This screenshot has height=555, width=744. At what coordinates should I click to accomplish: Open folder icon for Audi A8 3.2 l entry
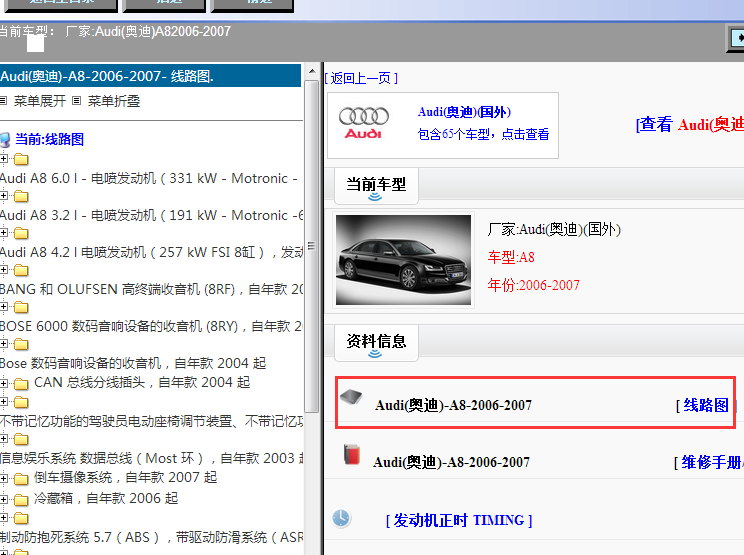click(21, 196)
